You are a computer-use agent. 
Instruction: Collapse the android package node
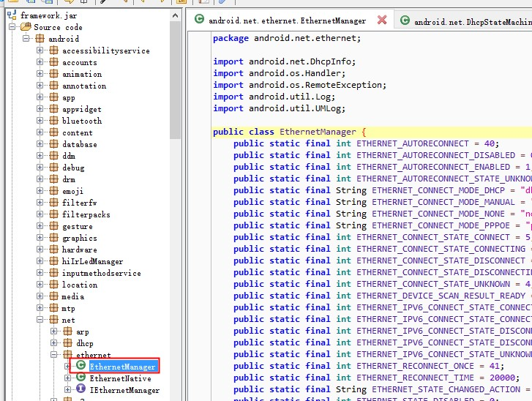(26, 38)
